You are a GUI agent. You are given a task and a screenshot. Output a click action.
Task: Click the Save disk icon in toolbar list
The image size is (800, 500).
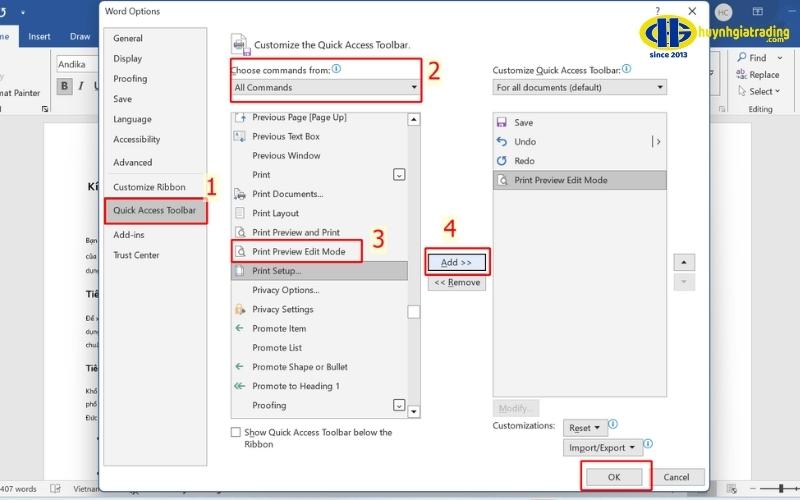point(502,122)
